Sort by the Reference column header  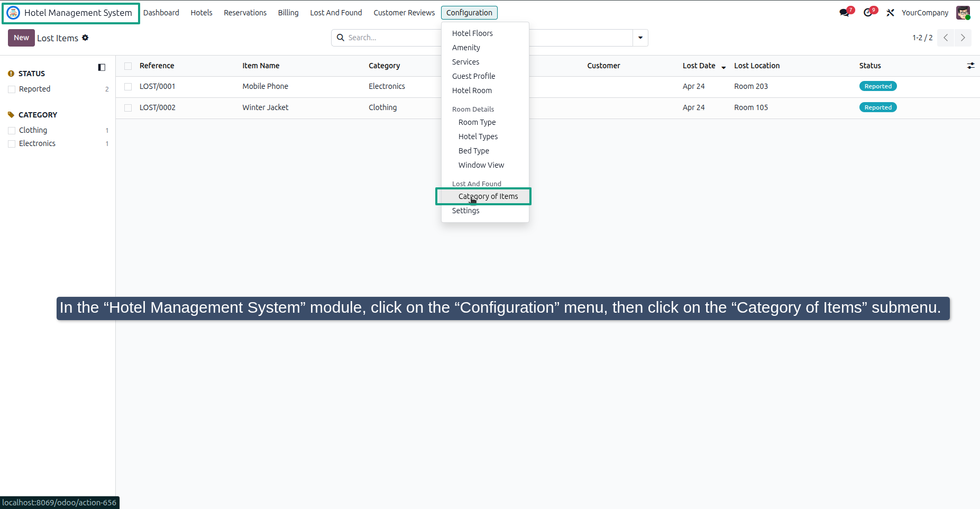(157, 66)
